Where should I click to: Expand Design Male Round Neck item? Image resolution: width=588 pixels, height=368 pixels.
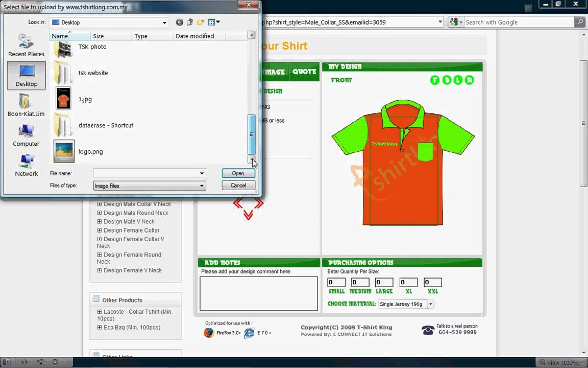click(x=100, y=213)
